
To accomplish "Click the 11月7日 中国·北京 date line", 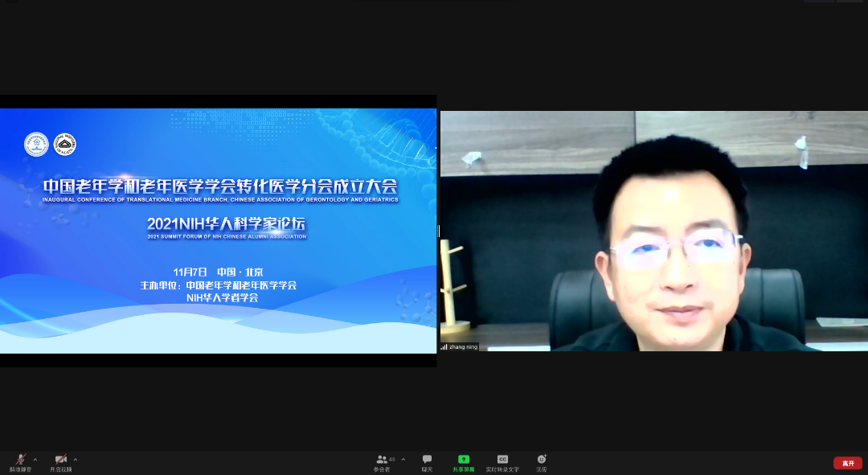I will 218,272.
